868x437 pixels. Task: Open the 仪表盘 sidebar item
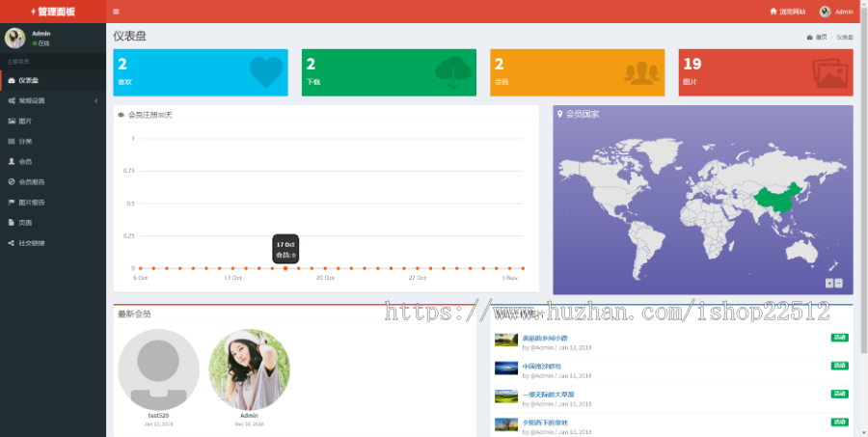coord(53,80)
